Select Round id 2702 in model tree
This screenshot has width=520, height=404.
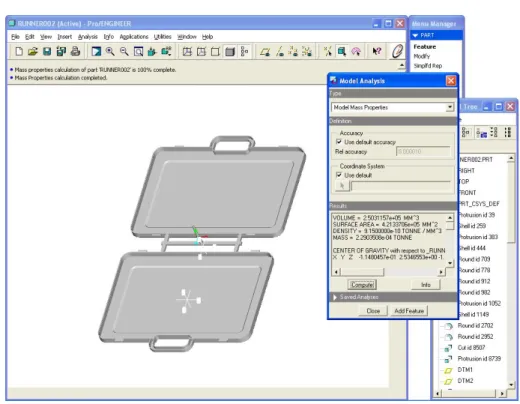475,325
